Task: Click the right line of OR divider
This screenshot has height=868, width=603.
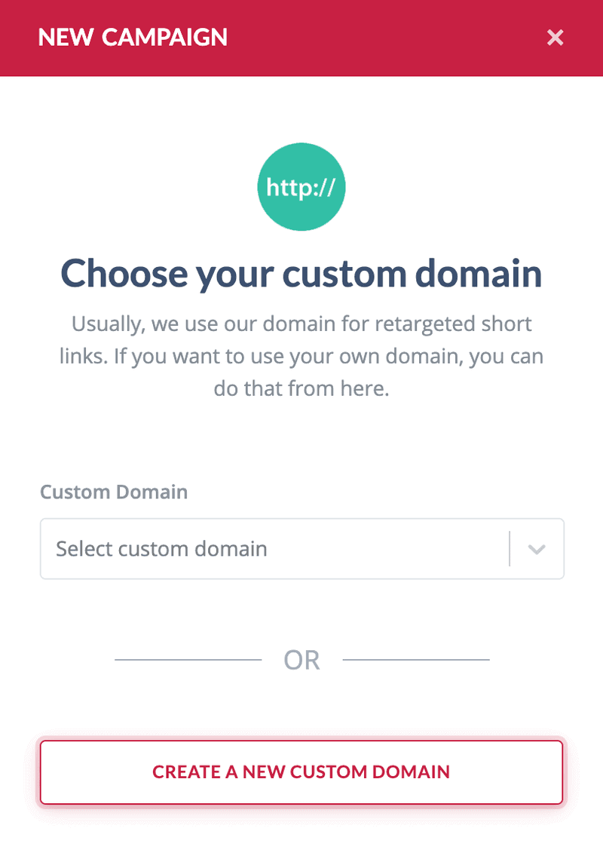Action: pyautogui.click(x=416, y=659)
